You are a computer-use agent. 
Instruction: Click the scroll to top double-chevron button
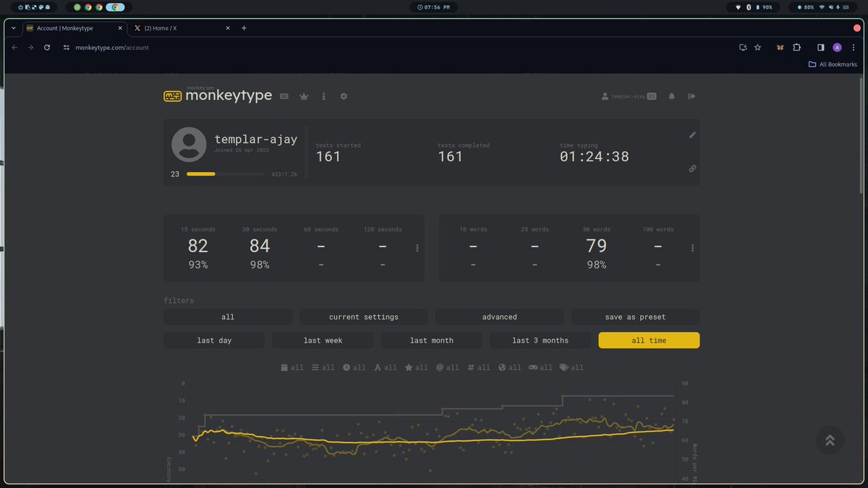tap(830, 440)
